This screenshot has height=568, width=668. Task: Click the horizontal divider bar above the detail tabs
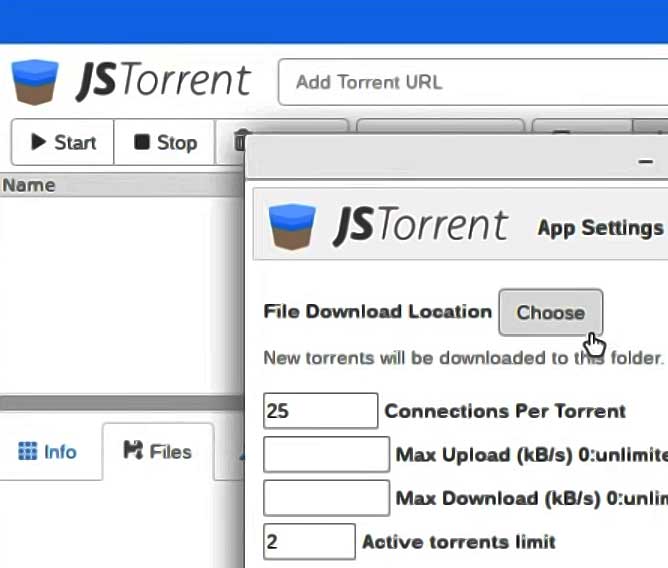click(122, 403)
